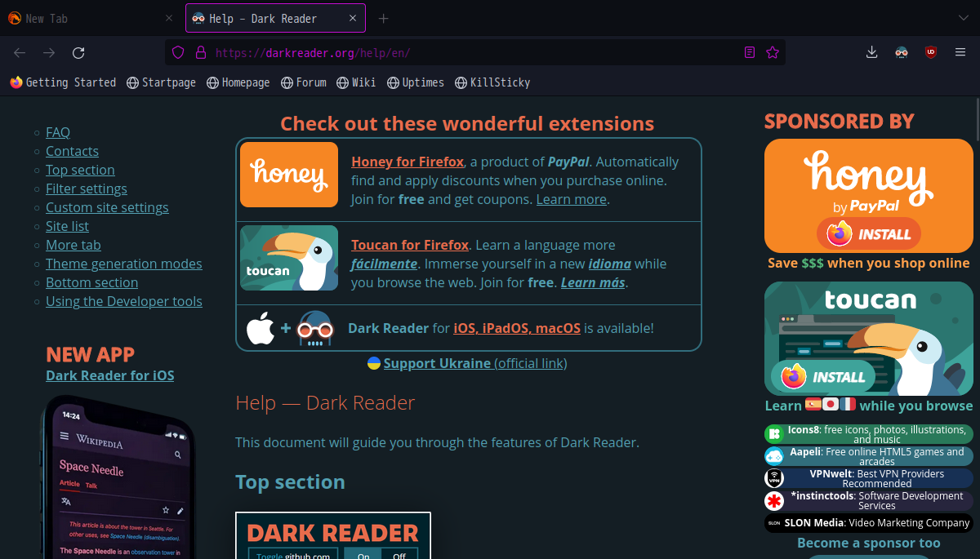Click the VPNwelt wifi sponsor icon

(774, 478)
